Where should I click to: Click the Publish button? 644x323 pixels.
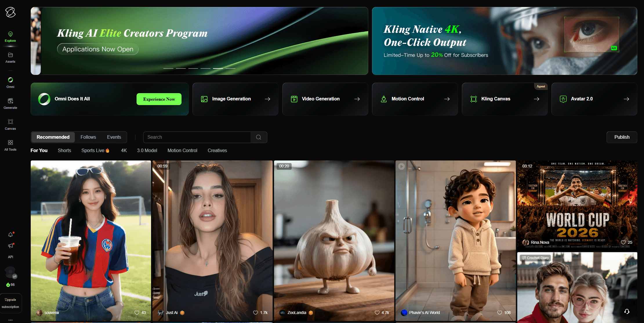pos(622,137)
